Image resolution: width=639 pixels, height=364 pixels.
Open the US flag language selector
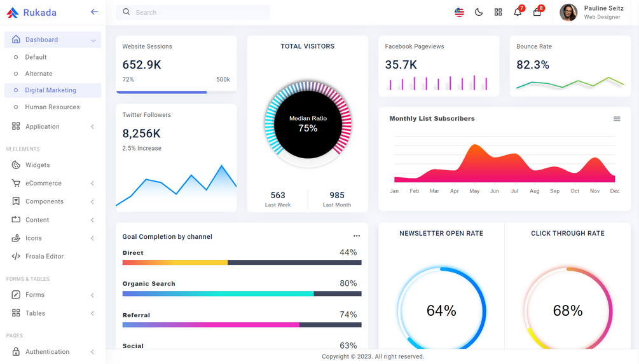coord(459,12)
